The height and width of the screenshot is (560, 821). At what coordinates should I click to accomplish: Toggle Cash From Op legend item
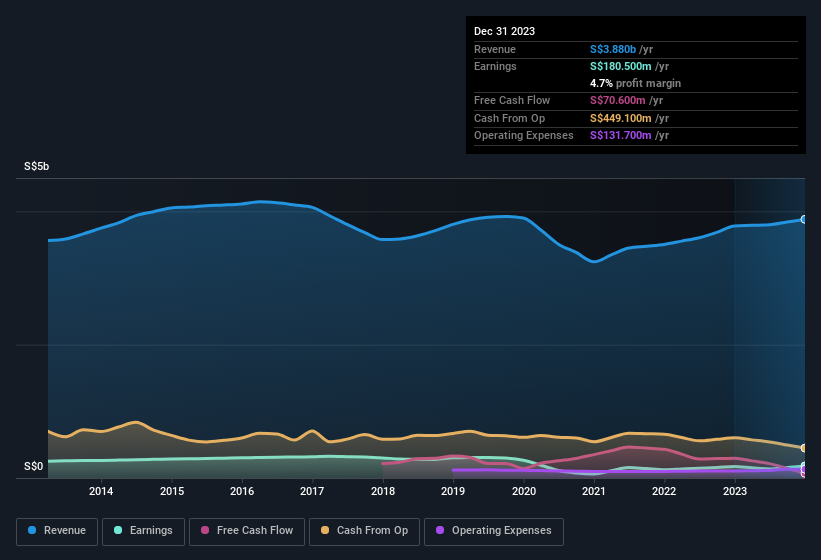click(364, 531)
